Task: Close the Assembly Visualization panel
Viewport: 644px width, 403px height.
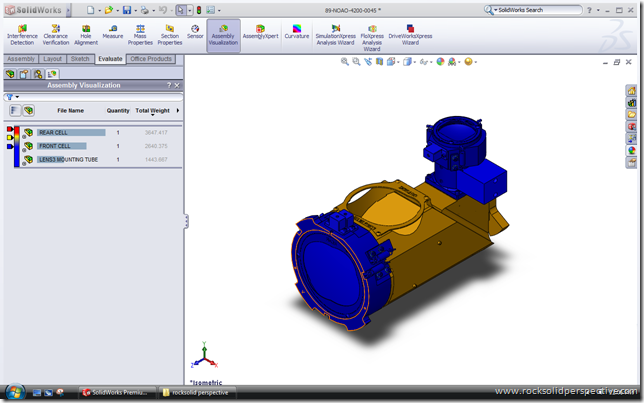Action: coord(177,85)
